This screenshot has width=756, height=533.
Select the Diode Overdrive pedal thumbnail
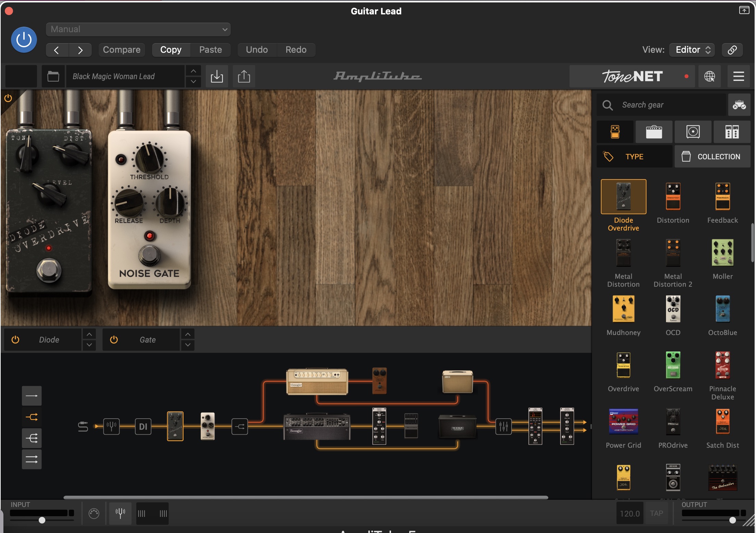pyautogui.click(x=623, y=197)
